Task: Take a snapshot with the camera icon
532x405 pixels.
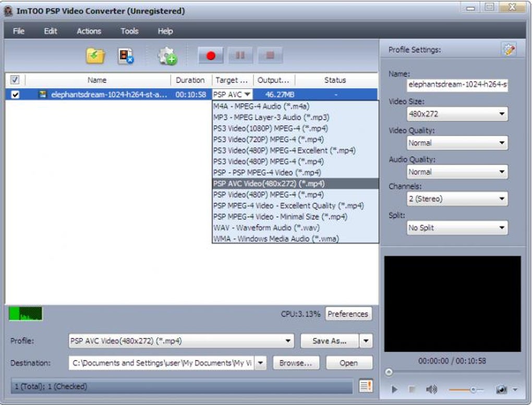Action: click(x=501, y=390)
